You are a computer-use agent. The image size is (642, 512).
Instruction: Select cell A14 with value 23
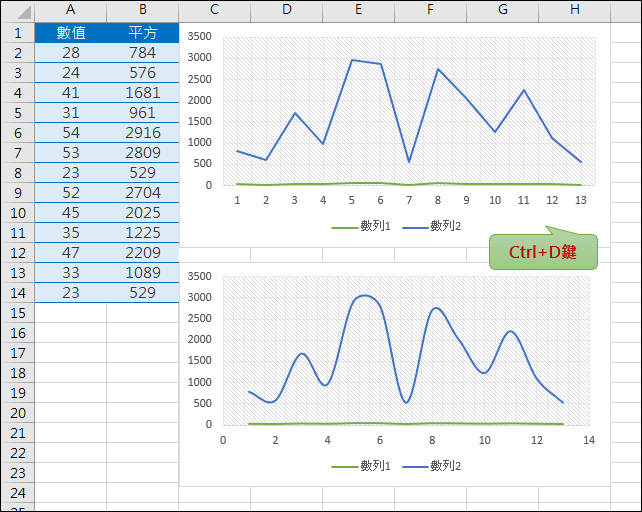[x=70, y=293]
